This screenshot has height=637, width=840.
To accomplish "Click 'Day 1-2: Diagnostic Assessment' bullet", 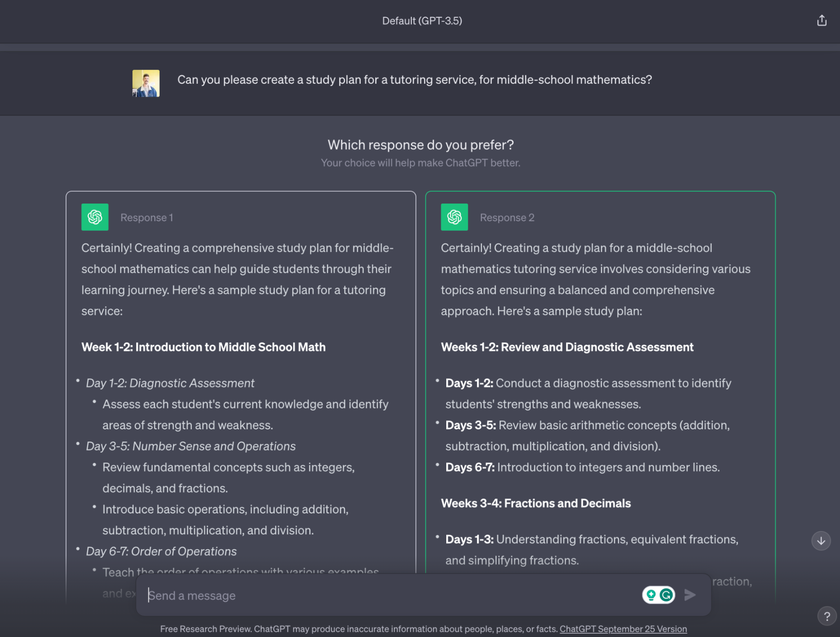I will point(170,383).
